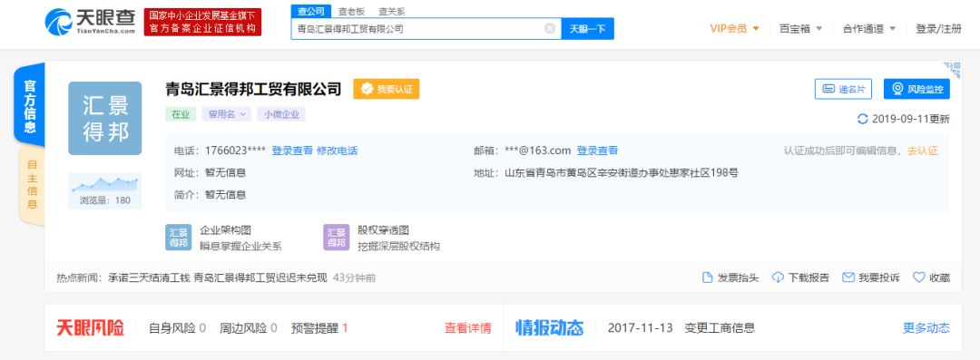Select the 自主信息 side tab
The width and height of the screenshot is (980, 360).
[x=32, y=186]
